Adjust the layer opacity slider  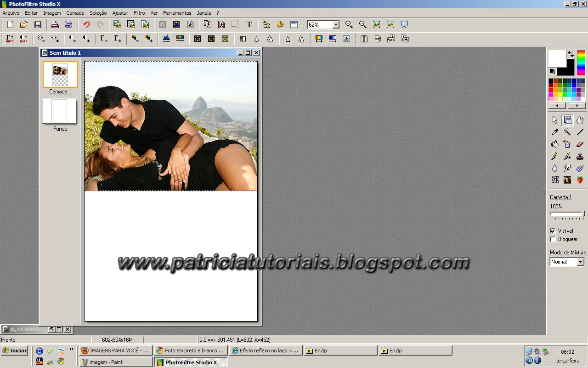(567, 214)
